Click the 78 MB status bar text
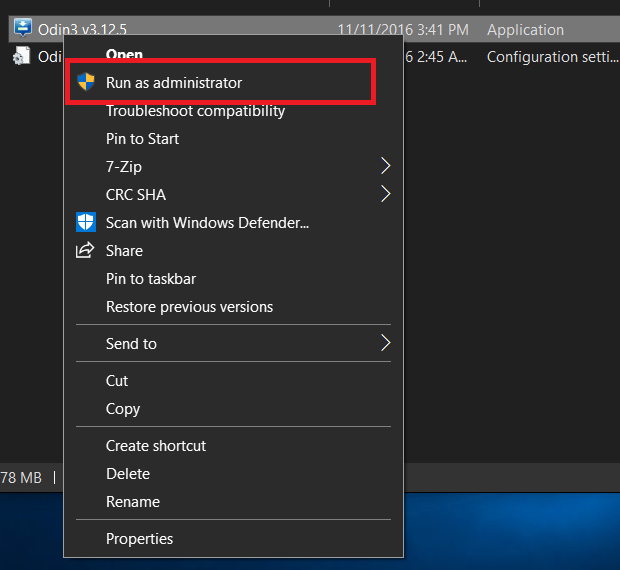Screen dimensions: 620x570 tap(21, 478)
